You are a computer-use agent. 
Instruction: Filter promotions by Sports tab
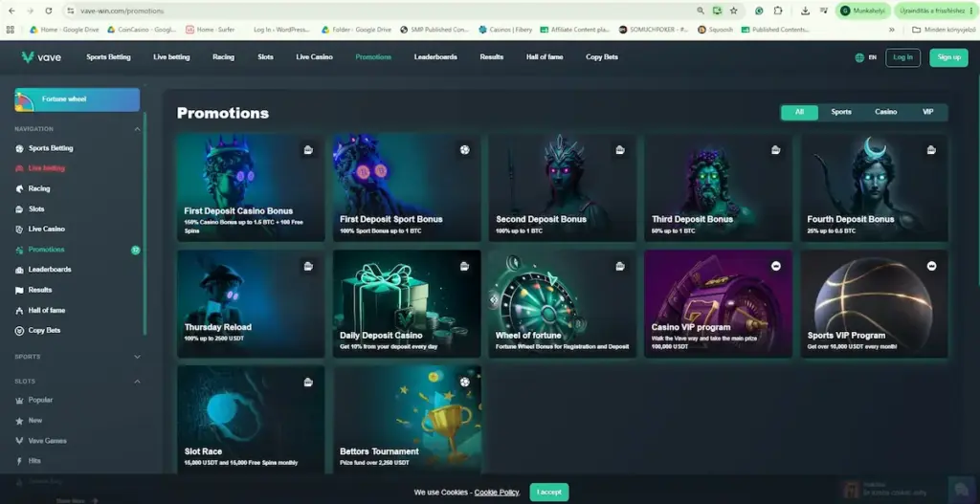coord(841,113)
